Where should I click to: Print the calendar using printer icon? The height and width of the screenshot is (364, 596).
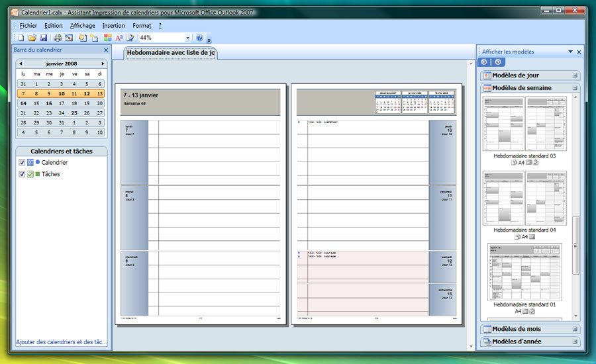pos(58,38)
